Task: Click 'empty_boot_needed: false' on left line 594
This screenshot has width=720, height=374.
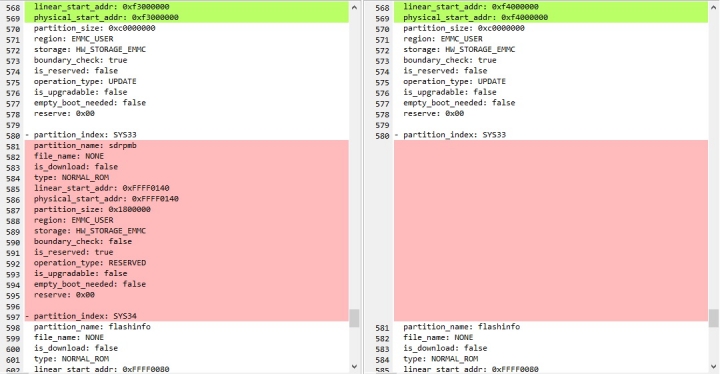Action: [x=90, y=284]
